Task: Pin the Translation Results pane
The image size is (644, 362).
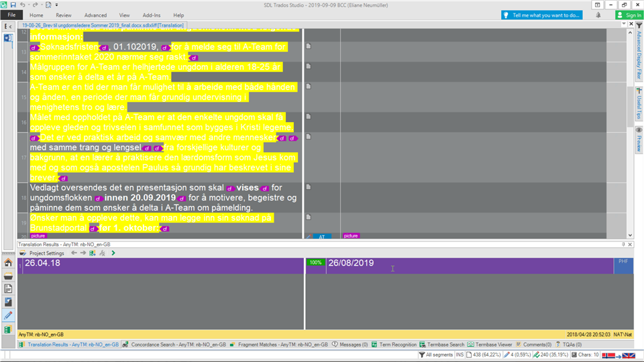Action: [623, 244]
